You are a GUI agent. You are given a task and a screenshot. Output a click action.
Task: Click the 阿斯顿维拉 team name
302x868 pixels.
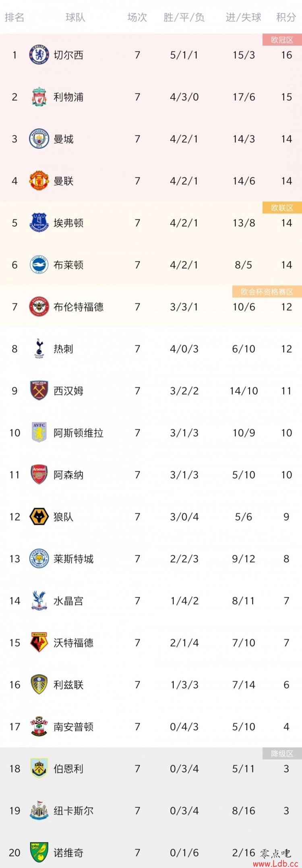tap(79, 433)
